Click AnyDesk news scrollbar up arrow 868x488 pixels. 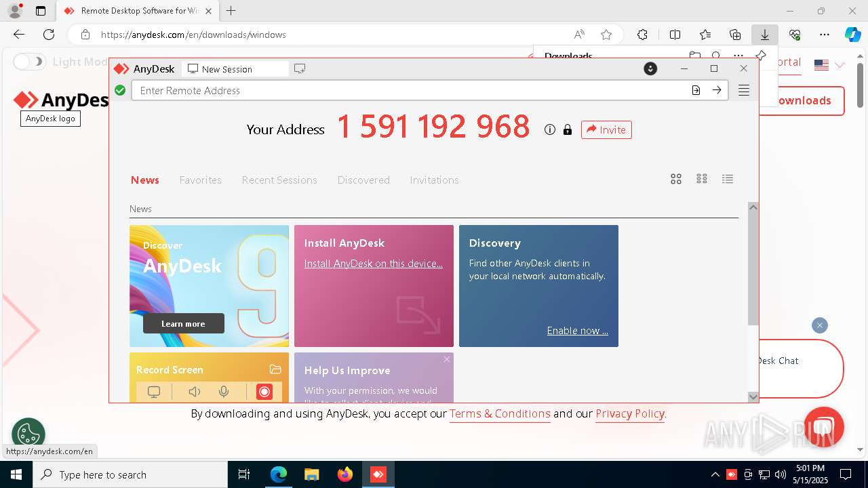pos(753,207)
